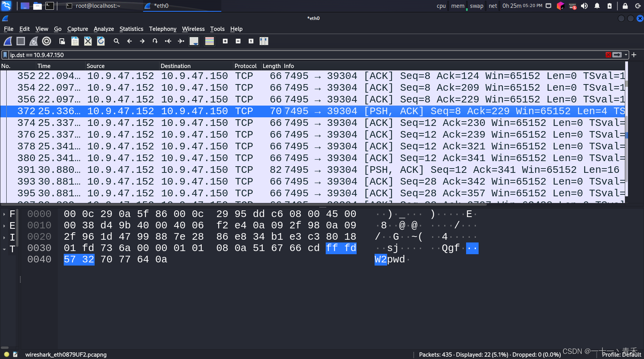The width and height of the screenshot is (644, 359).
Task: Expand the I (Internet Protocol) tree row
Action: coord(4,237)
